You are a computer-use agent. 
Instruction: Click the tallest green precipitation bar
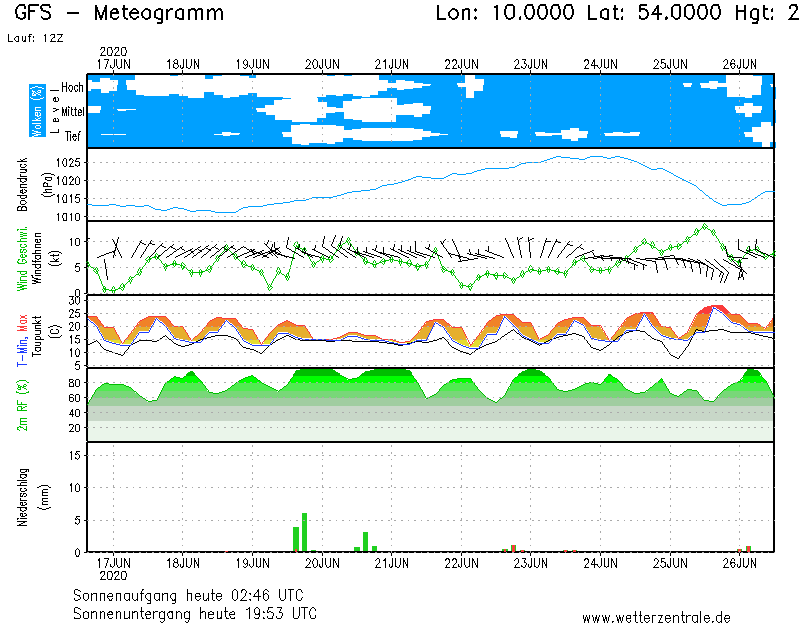(305, 532)
